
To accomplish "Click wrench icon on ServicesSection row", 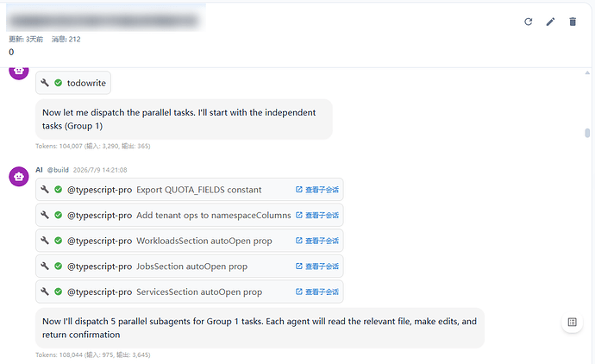I will [45, 292].
